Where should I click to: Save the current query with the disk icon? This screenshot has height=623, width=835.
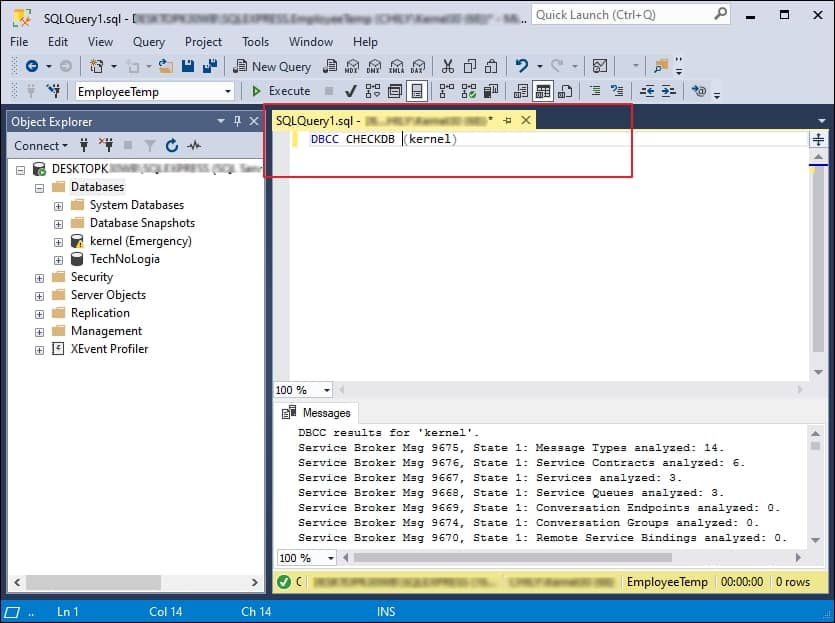coord(187,67)
